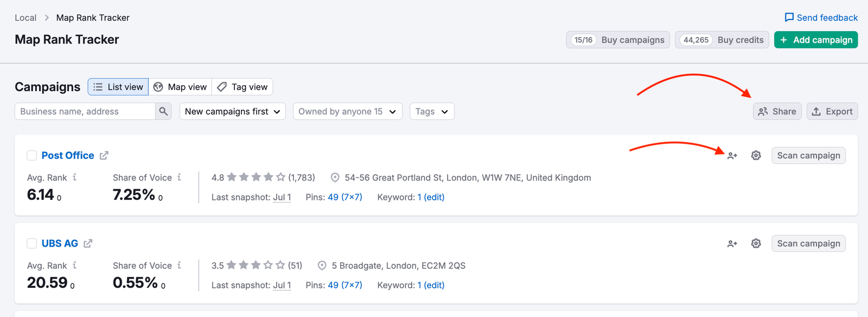Open the Owned by anyone filter dropdown

point(347,112)
